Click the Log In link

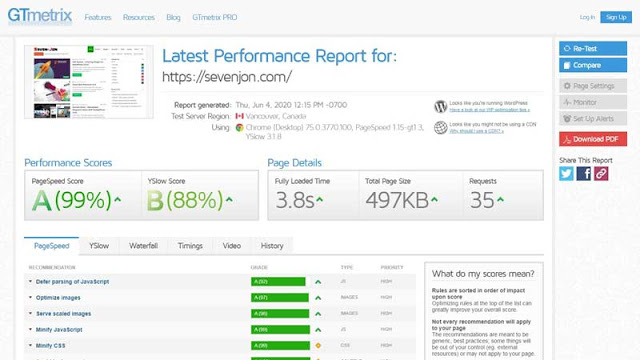[587, 17]
